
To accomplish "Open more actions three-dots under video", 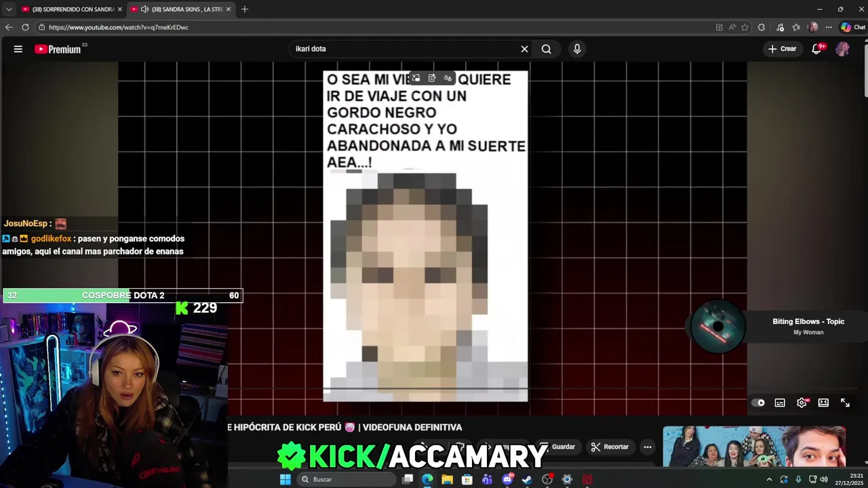I will pos(648,447).
